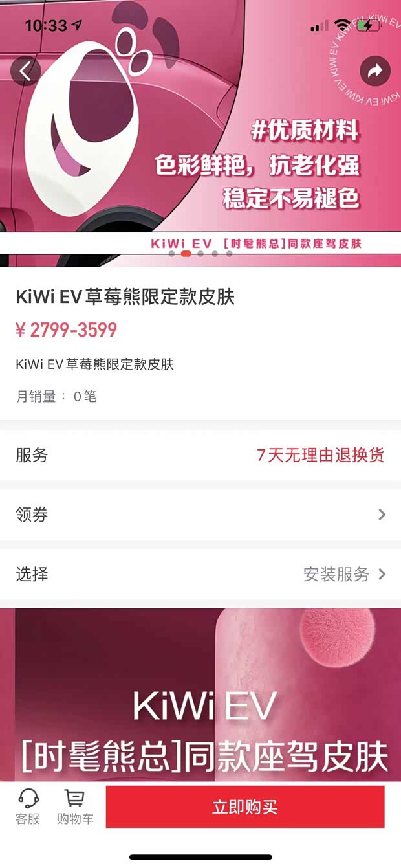Tap the Wi-Fi status icon
This screenshot has height=868, width=401.
[341, 26]
